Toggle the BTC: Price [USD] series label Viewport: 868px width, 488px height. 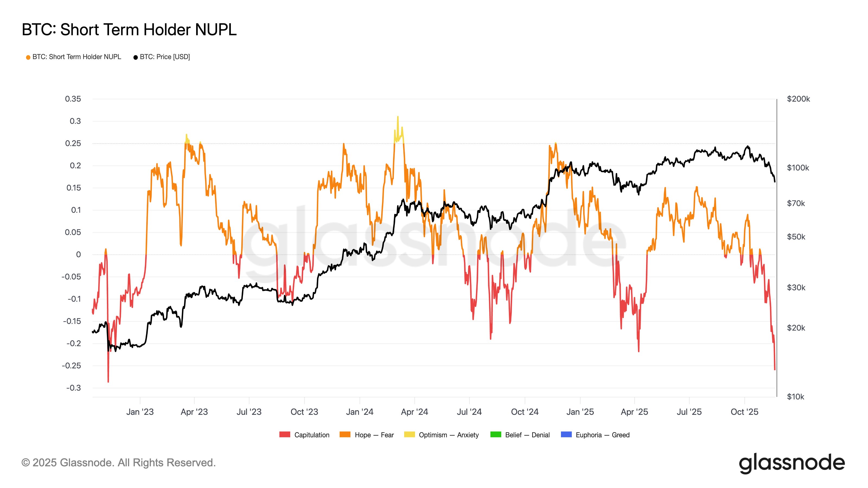tap(165, 57)
